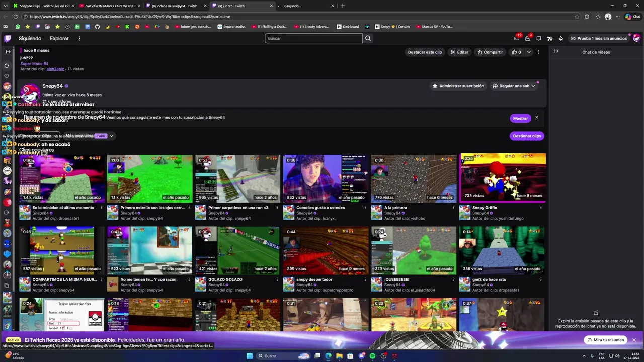Open the three-dot menu next to Explorar
The width and height of the screenshot is (644, 362).
(79, 38)
